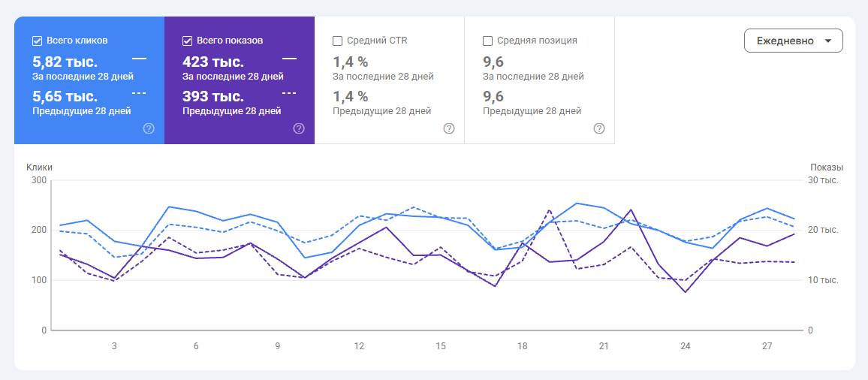Click dashed line legend icon on clicks card
The height and width of the screenshot is (380, 868).
coord(140,92)
